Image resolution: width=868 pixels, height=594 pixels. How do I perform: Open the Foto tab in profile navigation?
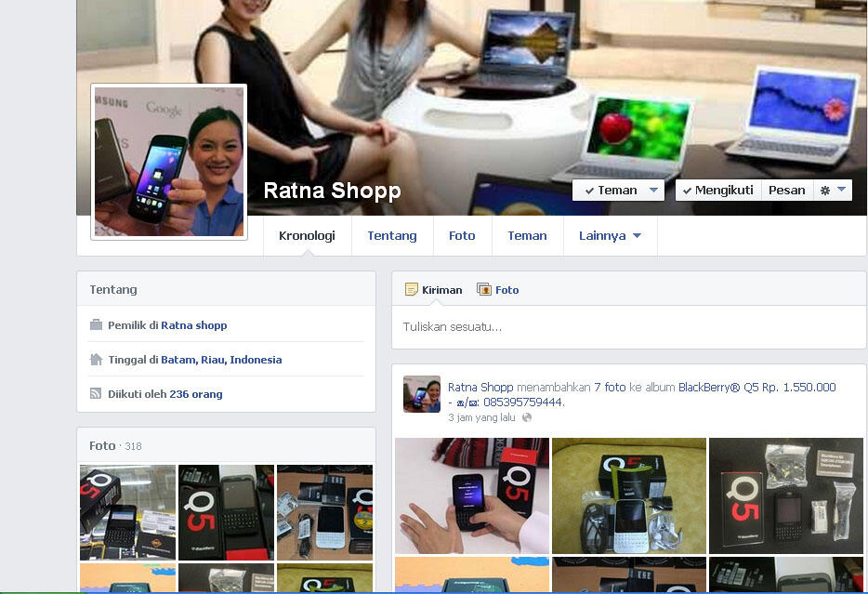tap(462, 236)
